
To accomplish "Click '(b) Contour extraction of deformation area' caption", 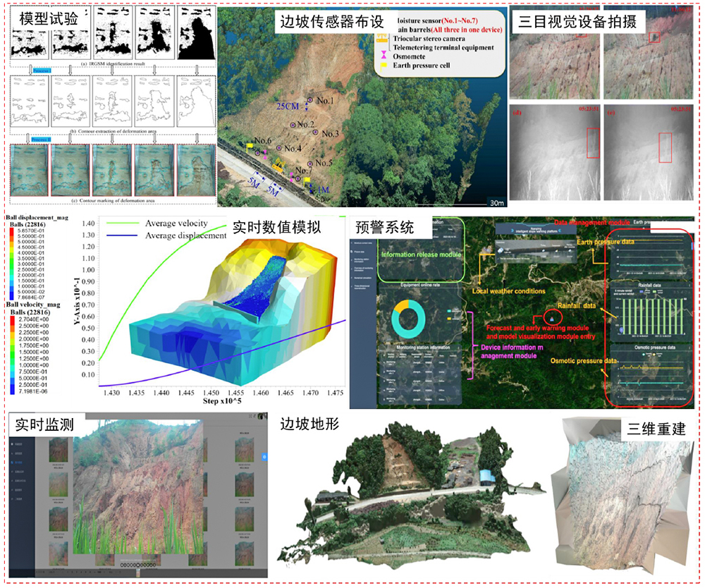I will click(113, 131).
